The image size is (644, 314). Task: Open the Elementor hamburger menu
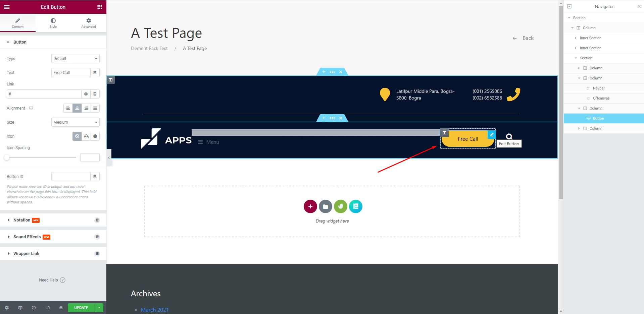[x=7, y=7]
